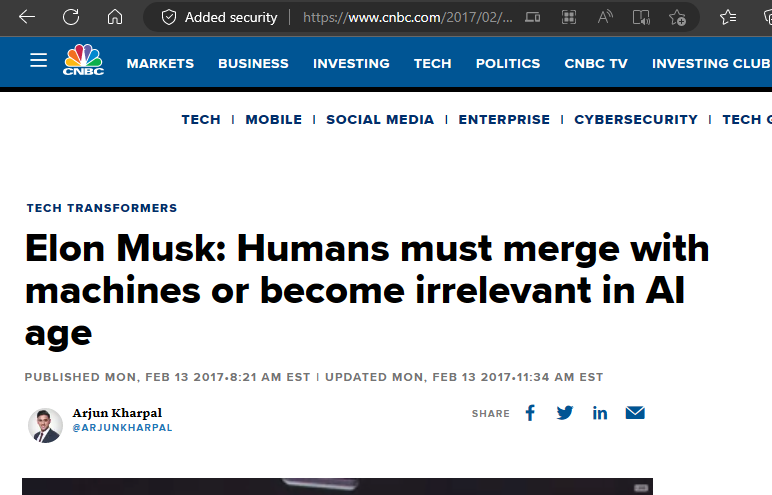772x495 pixels.
Task: Click the author's profile photo
Action: coord(45,424)
